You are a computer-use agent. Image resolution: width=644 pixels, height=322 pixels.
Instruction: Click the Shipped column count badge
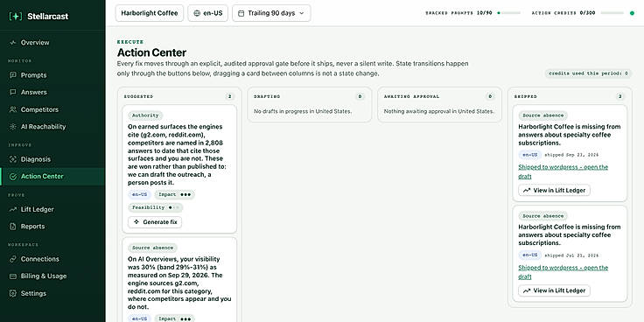pos(620,97)
